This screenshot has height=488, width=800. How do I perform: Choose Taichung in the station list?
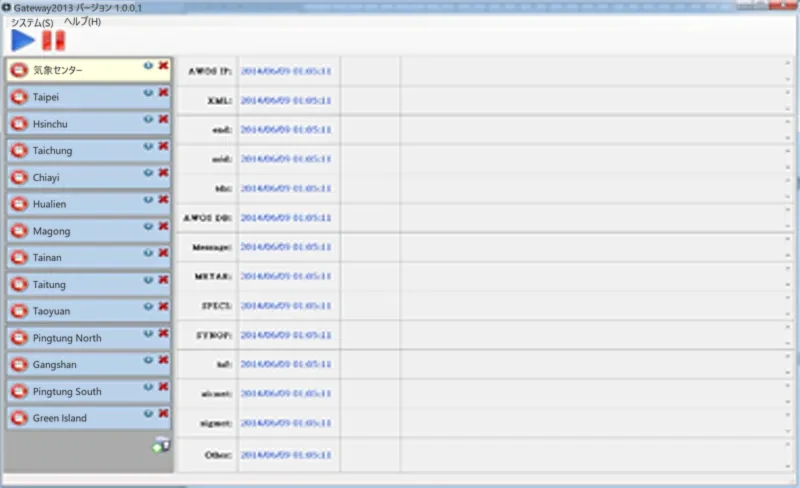click(89, 151)
